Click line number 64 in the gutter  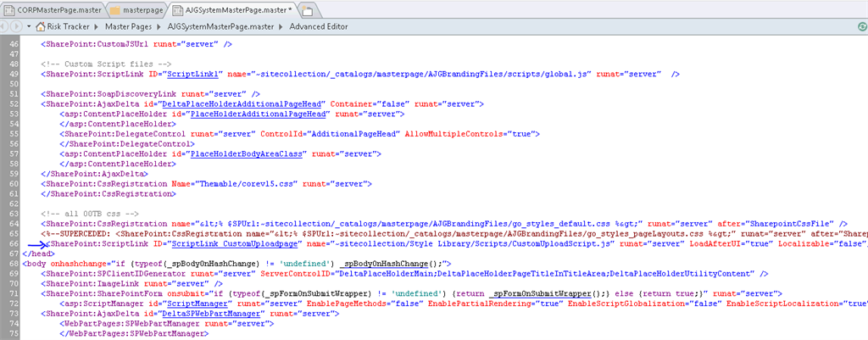[14, 224]
